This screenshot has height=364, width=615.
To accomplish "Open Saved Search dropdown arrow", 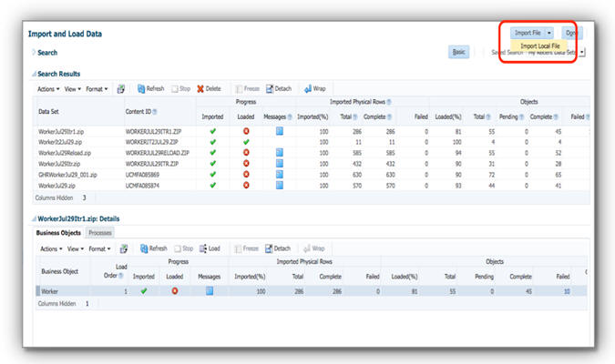I will pyautogui.click(x=582, y=52).
